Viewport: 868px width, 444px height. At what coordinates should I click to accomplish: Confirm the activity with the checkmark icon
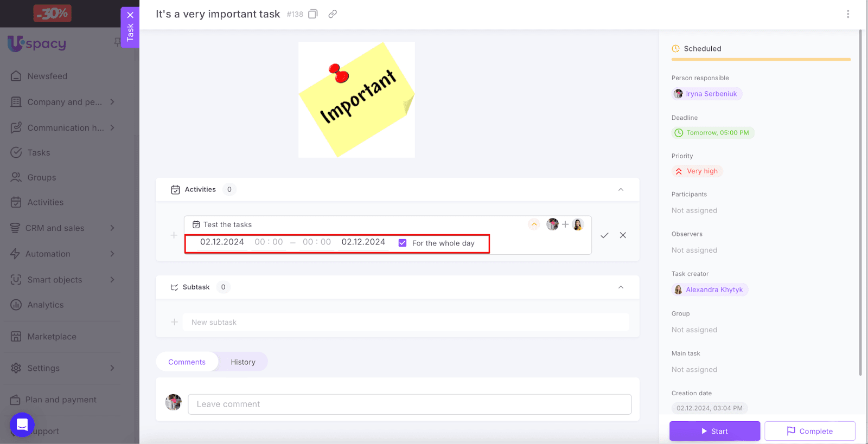pyautogui.click(x=604, y=235)
